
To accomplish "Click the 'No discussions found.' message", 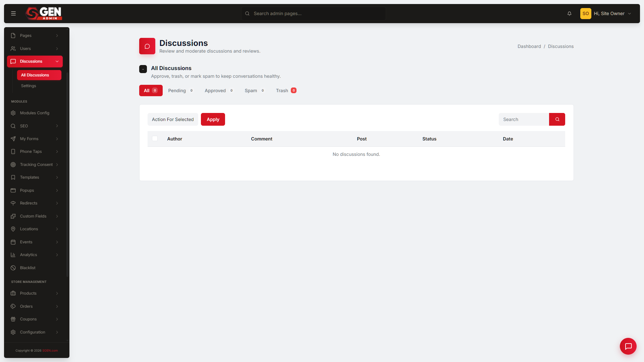I will click(356, 154).
